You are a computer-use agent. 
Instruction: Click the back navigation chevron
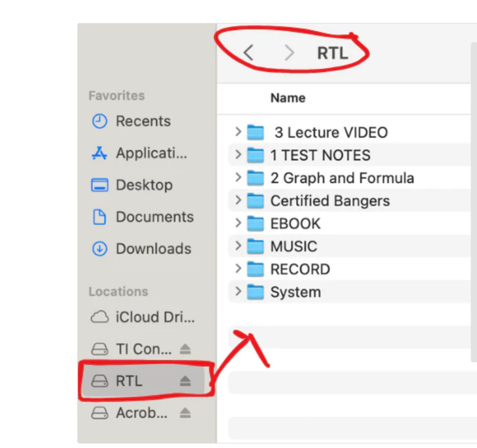[248, 53]
